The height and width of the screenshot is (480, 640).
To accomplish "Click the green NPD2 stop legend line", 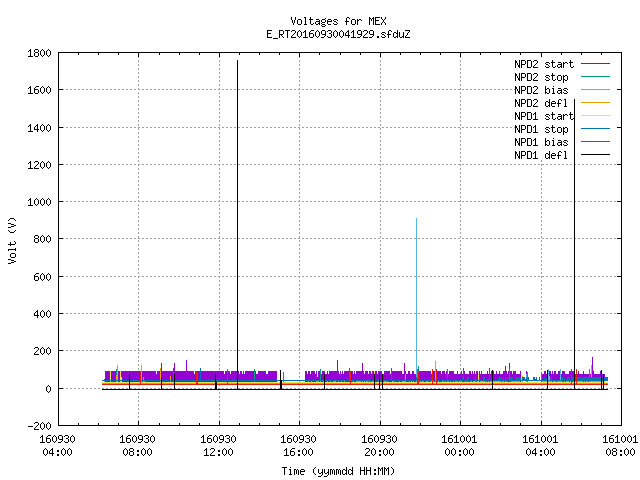I will (x=595, y=76).
